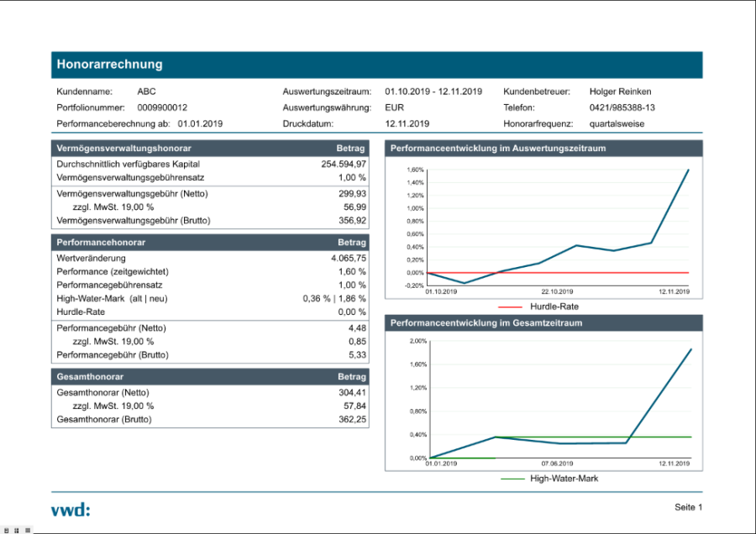Click the Gesamthonorar (Brutto) amount 362,25
This screenshot has width=756, height=534.
351,419
